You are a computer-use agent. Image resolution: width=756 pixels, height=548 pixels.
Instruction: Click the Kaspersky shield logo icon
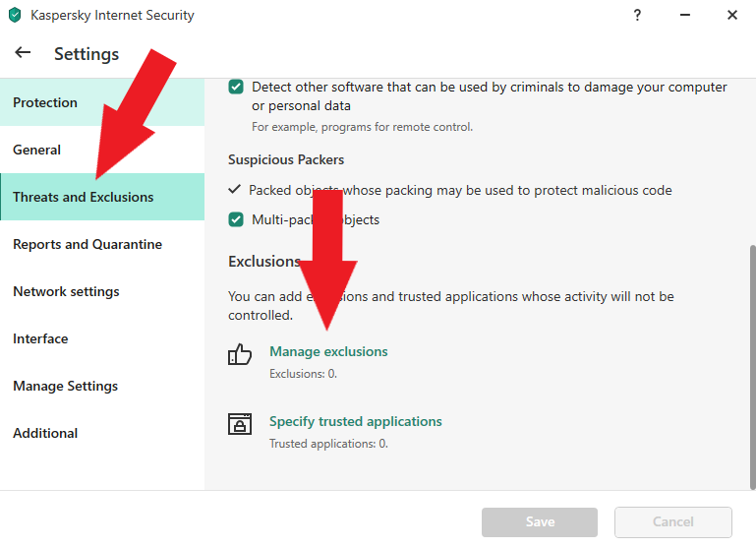15,15
